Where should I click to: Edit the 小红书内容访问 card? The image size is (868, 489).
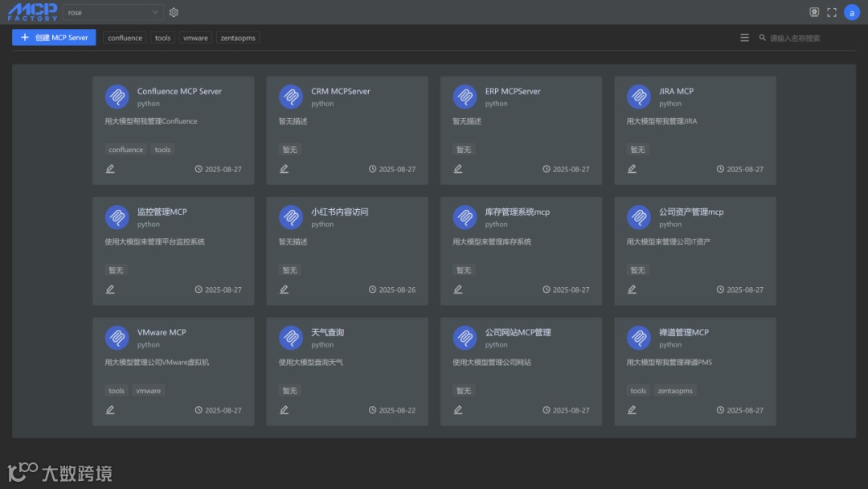tap(284, 290)
